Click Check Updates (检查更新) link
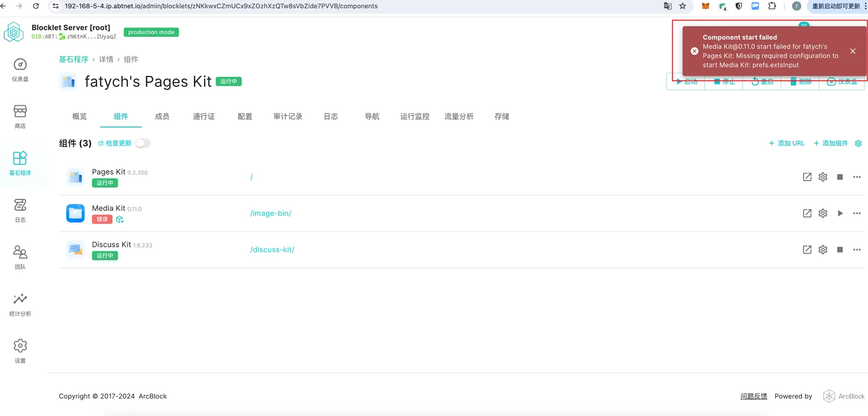Screen dimensions: 868x416 tap(115, 143)
